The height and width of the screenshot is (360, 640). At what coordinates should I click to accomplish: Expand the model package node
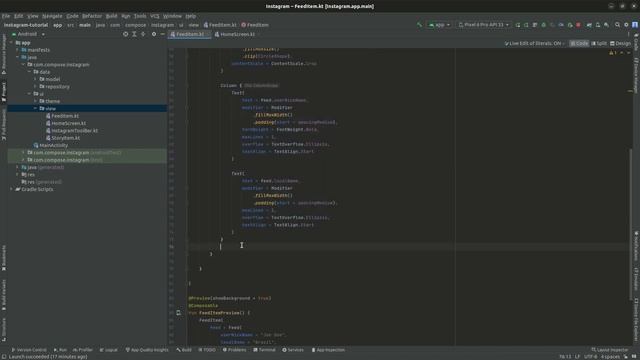[x=36, y=79]
